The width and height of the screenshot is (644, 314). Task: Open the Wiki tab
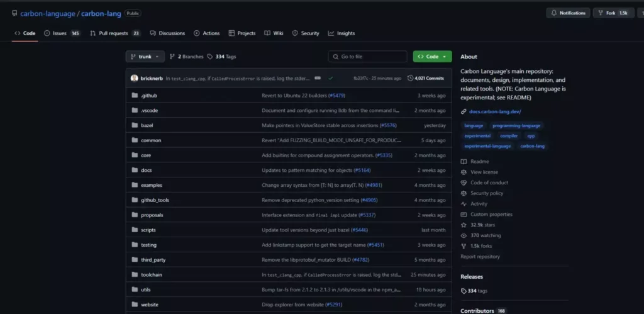[x=274, y=33]
